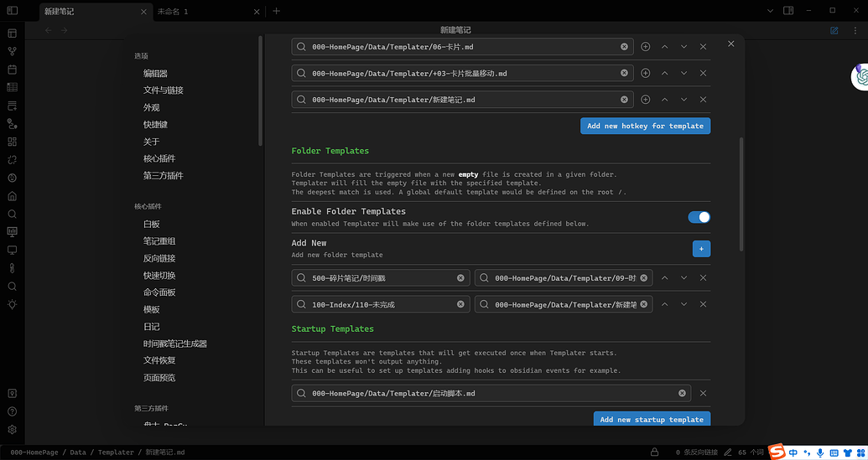The image size is (868, 460).
Task: Click the presentation chart ribbon icon
Action: [13, 231]
